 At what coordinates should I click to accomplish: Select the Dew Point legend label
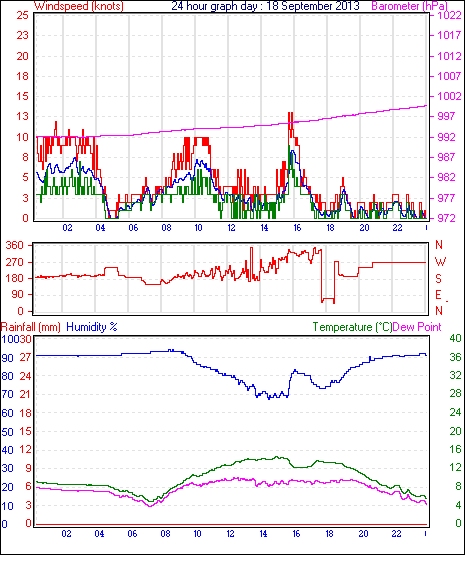point(417,327)
